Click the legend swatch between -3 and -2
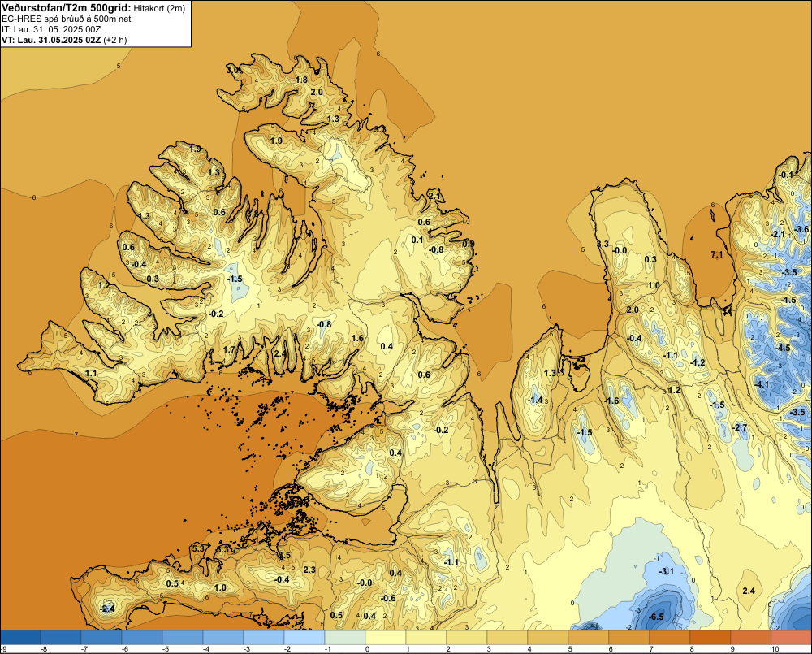This screenshot has height=654, width=812. click(264, 637)
